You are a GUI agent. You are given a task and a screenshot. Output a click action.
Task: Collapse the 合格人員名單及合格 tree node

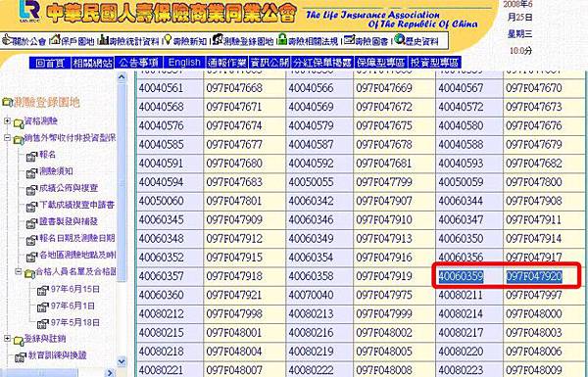point(18,271)
